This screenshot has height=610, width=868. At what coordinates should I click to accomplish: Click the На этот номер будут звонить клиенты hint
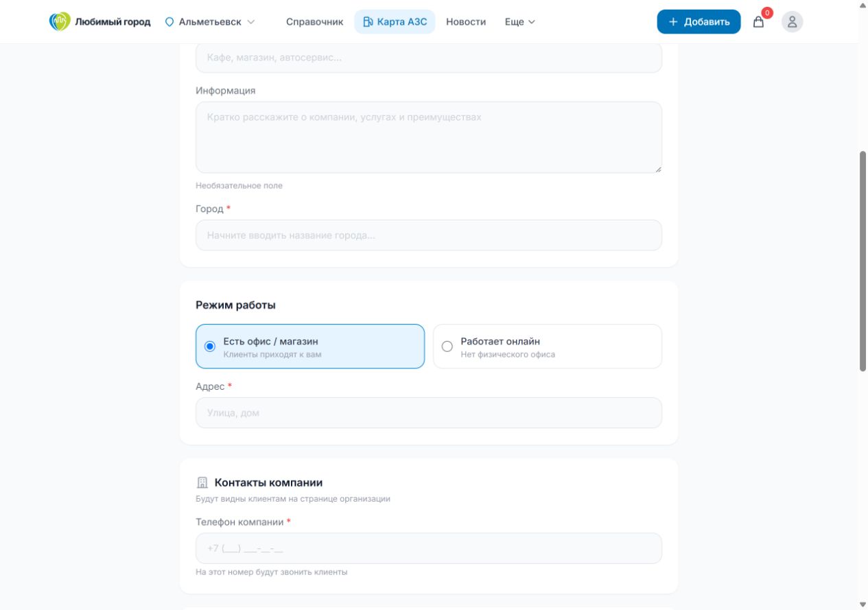272,572
